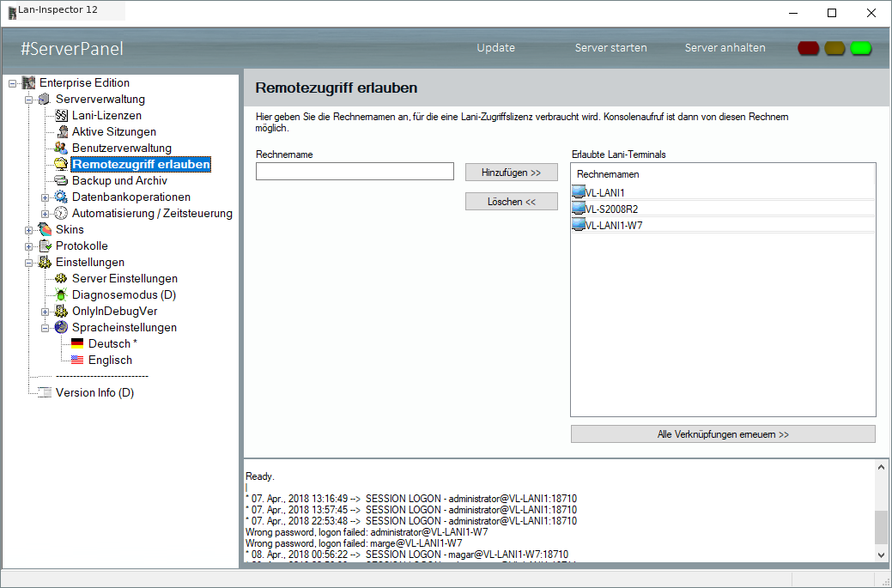Click Update in the header bar
The height and width of the screenshot is (588, 892).
[495, 48]
